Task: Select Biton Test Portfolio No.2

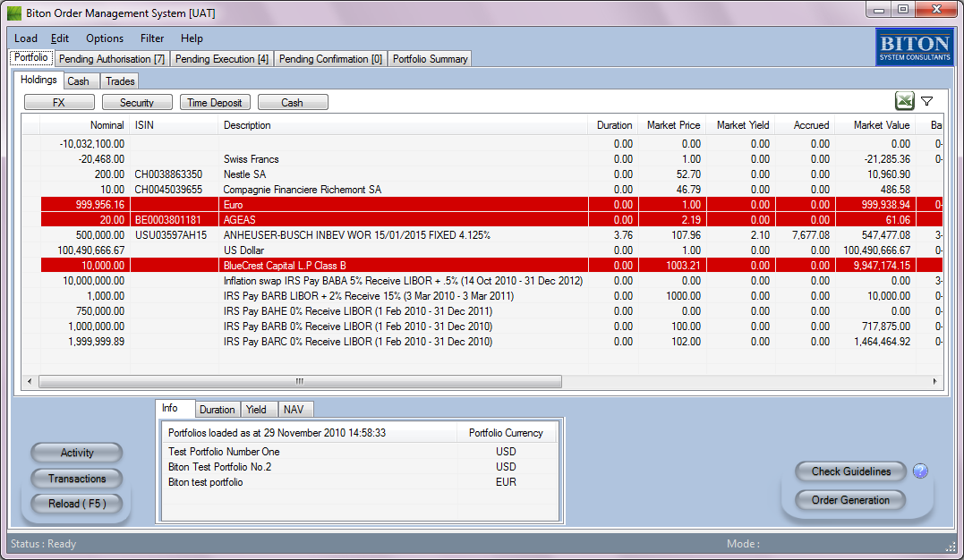Action: 359,467
